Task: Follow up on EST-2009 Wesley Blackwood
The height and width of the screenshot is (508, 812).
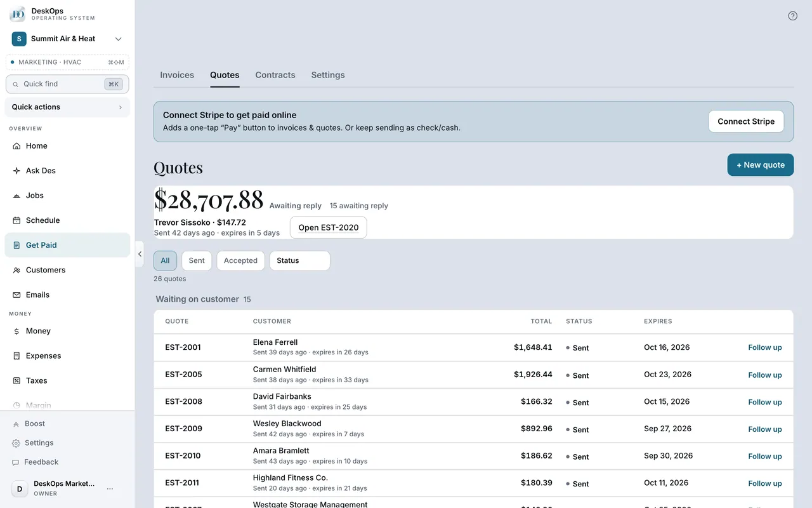Action: coord(765,429)
